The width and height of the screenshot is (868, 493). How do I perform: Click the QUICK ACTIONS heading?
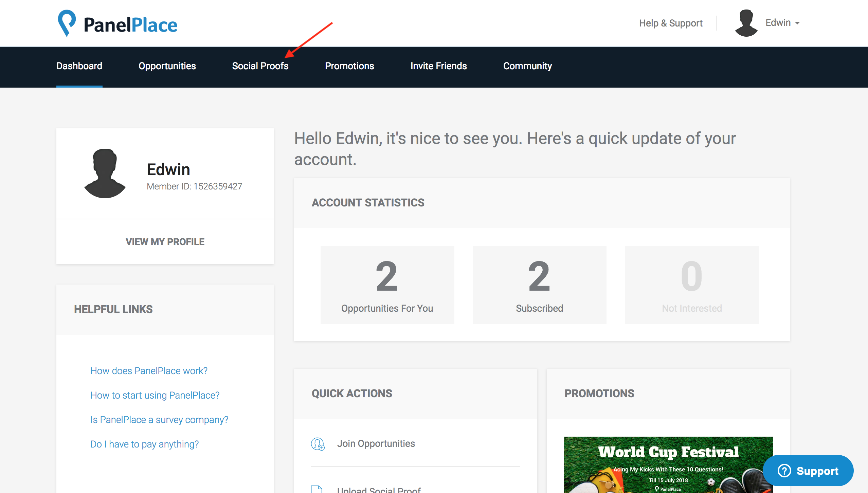[x=352, y=394]
